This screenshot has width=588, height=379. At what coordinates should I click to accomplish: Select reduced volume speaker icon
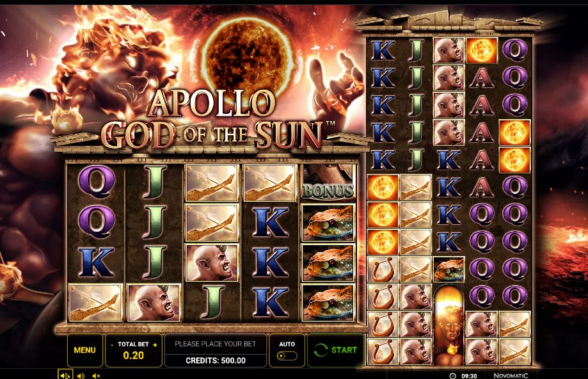click(x=81, y=376)
